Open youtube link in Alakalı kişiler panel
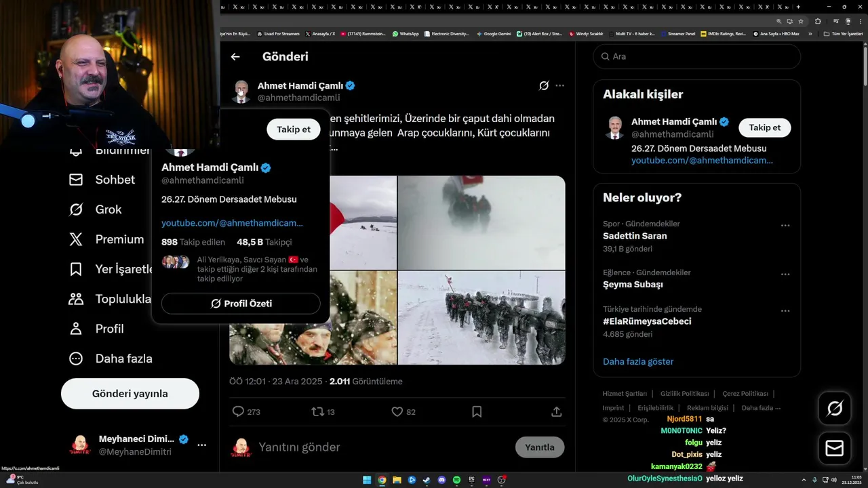The width and height of the screenshot is (868, 488). (702, 161)
